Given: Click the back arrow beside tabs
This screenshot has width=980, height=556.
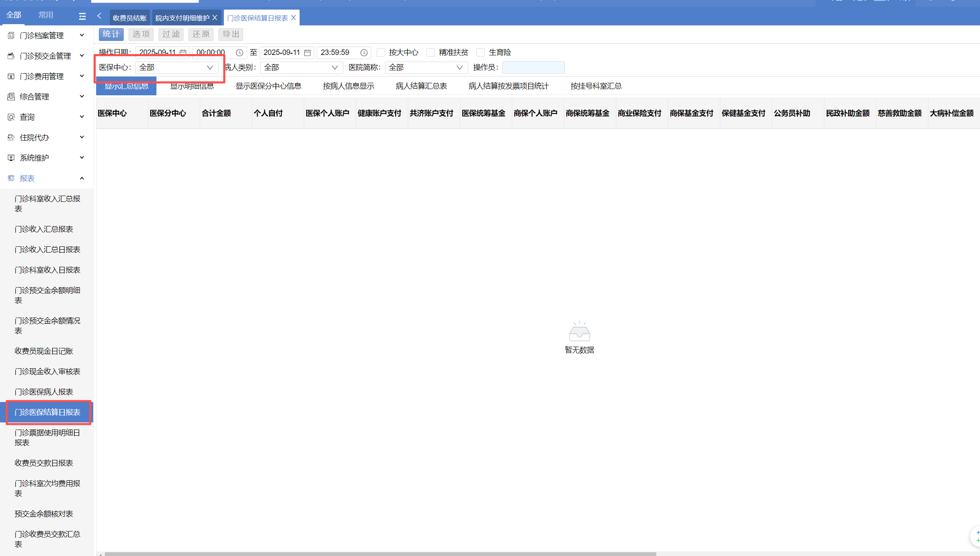Looking at the screenshot, I should [99, 16].
